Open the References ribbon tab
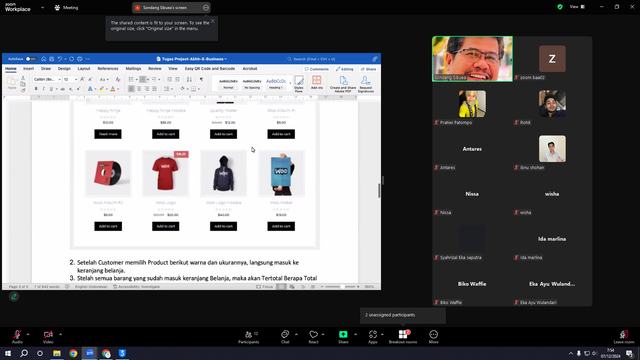The image size is (640, 360). (x=108, y=69)
